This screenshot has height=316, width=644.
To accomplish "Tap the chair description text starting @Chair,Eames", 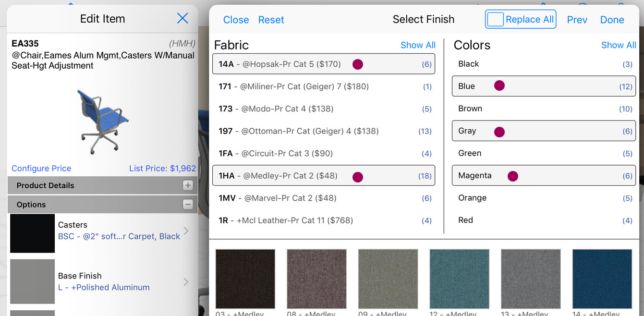I will 103,61.
